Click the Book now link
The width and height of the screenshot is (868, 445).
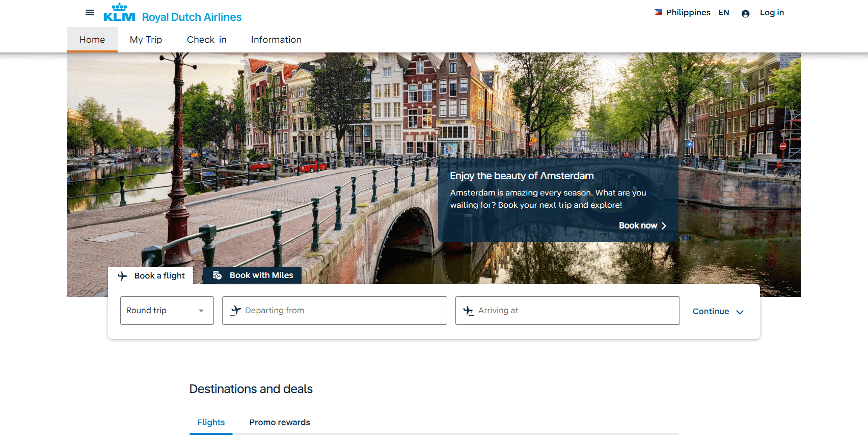(638, 226)
